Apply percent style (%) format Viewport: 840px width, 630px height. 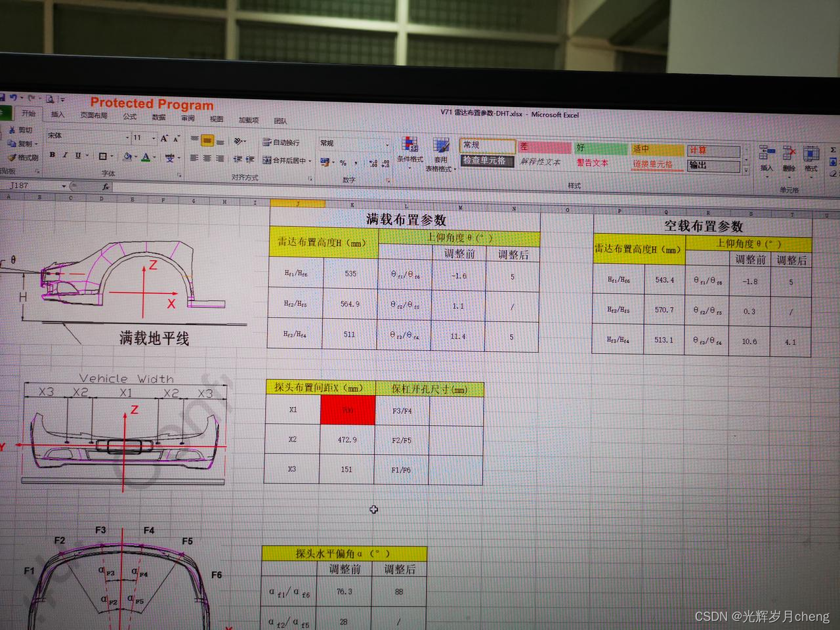(x=343, y=163)
